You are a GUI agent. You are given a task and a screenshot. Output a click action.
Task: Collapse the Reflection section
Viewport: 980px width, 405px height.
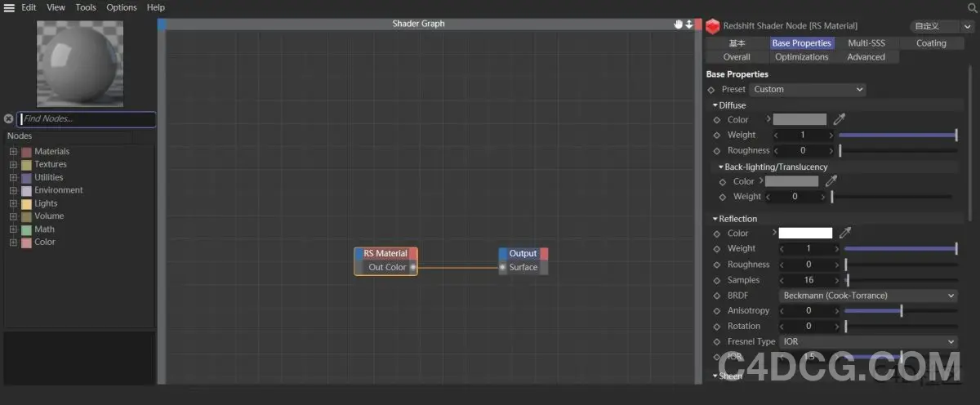[715, 219]
